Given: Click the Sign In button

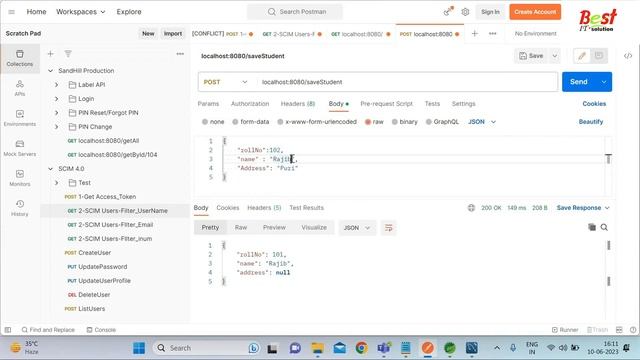Looking at the screenshot, I should coord(490,12).
